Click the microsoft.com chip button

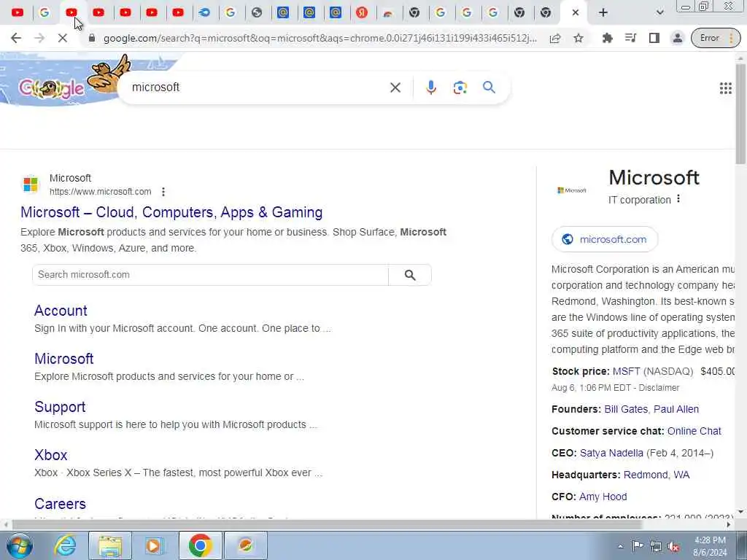pyautogui.click(x=605, y=239)
